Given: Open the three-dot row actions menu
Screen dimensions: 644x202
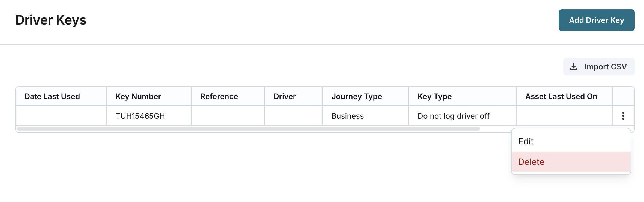Looking at the screenshot, I should pos(623,116).
